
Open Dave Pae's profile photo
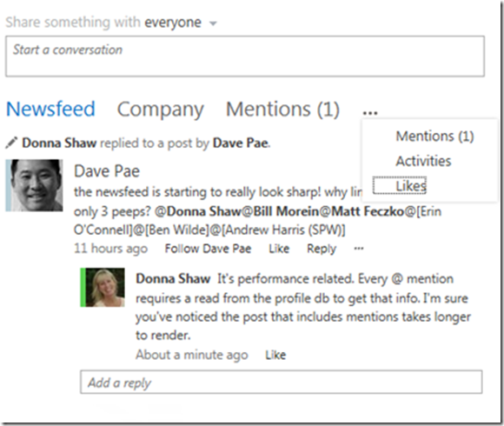tap(34, 185)
